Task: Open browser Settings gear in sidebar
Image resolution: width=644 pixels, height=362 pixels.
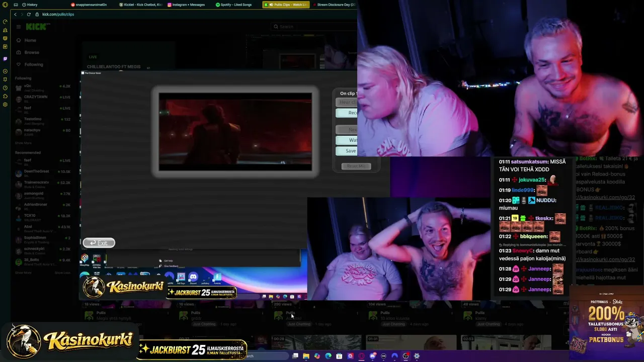Action: tap(5, 105)
